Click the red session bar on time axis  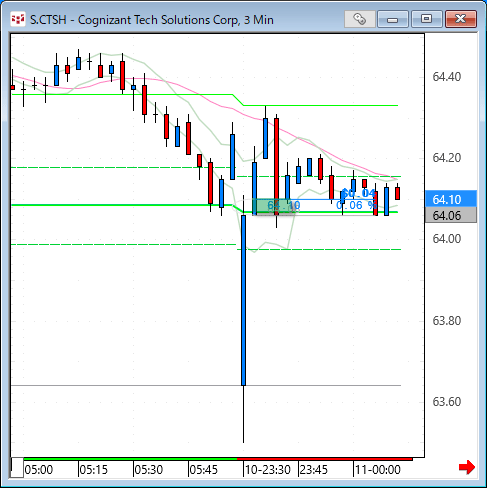click(325, 459)
